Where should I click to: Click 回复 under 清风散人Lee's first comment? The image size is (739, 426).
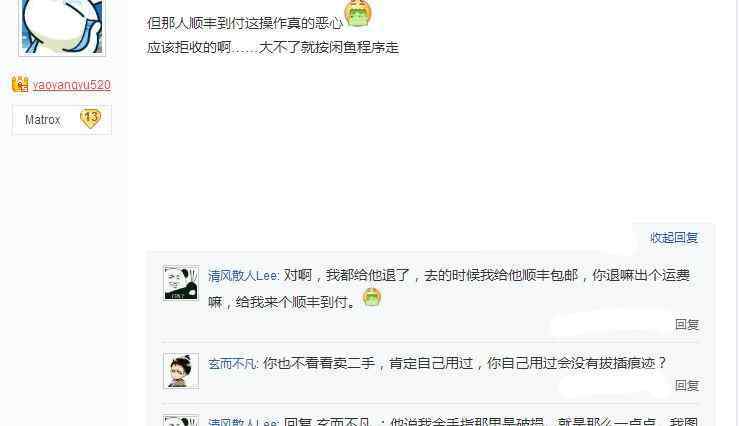click(687, 324)
